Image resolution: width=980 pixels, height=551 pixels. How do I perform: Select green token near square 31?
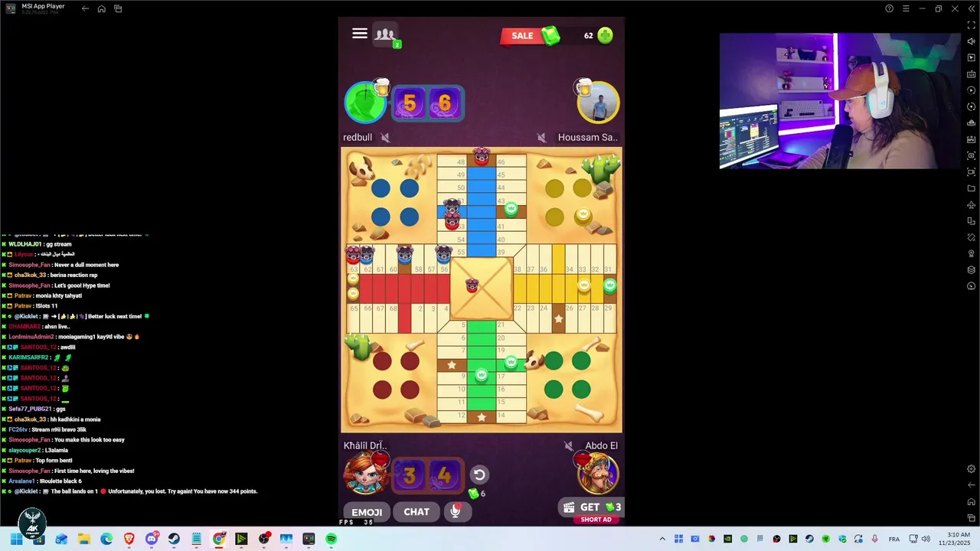tap(609, 285)
